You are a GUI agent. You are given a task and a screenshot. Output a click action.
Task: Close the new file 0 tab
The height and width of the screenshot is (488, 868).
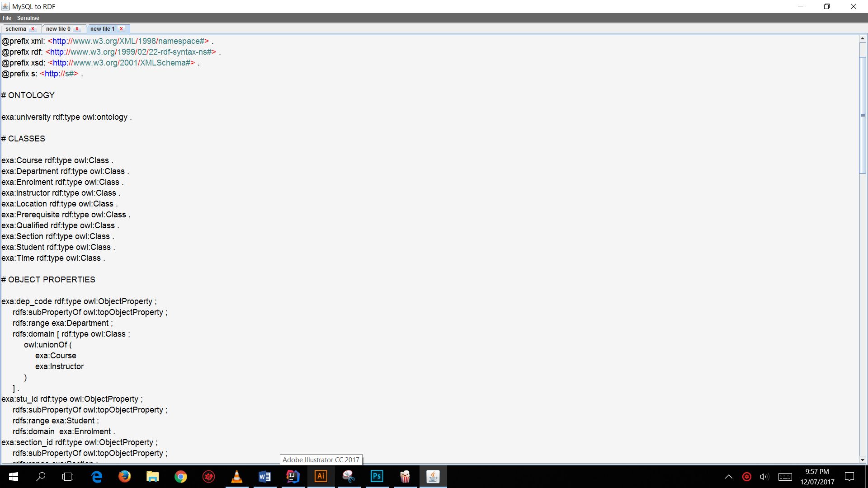pyautogui.click(x=77, y=29)
